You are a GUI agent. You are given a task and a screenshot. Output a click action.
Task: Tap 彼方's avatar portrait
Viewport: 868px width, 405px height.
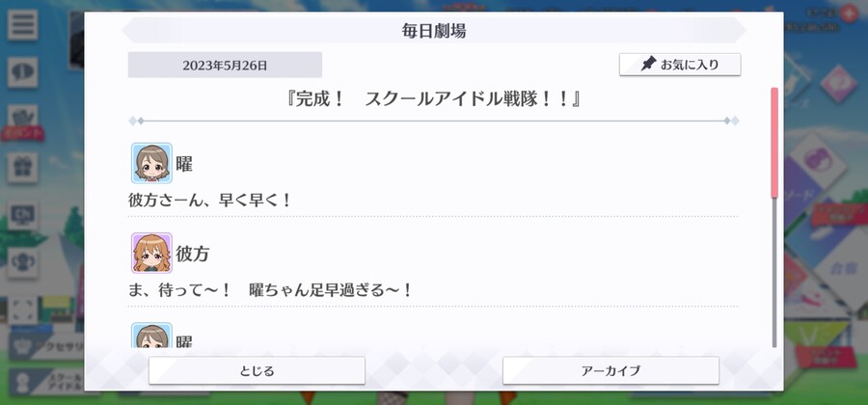(x=151, y=253)
